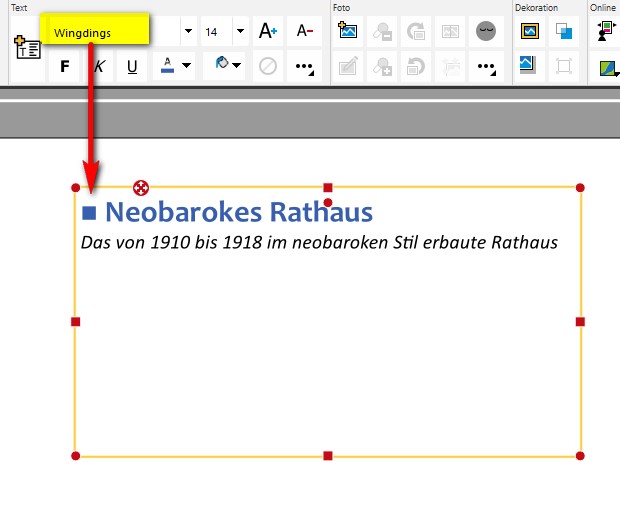The image size is (620, 507).
Task: Click the photo mask circle icon
Action: click(486, 31)
